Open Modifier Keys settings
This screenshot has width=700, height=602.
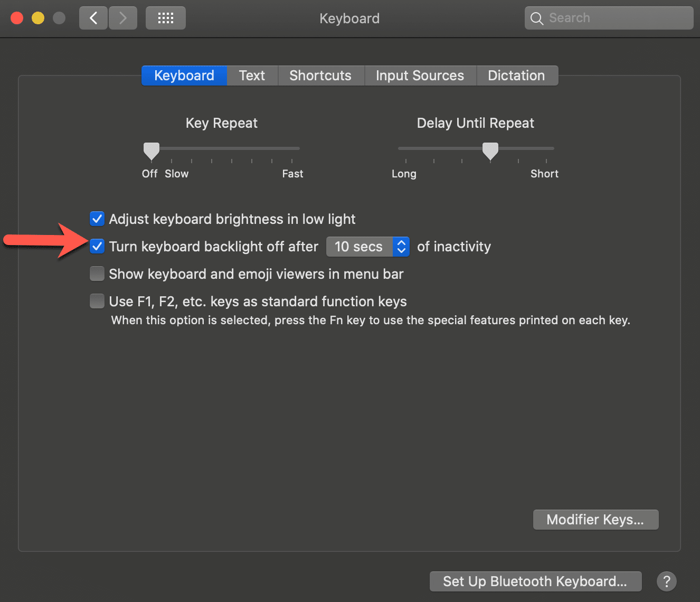tap(595, 520)
